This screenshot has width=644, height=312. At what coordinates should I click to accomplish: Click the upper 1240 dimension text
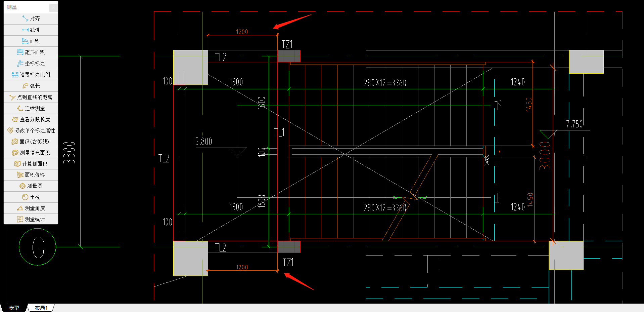[518, 82]
